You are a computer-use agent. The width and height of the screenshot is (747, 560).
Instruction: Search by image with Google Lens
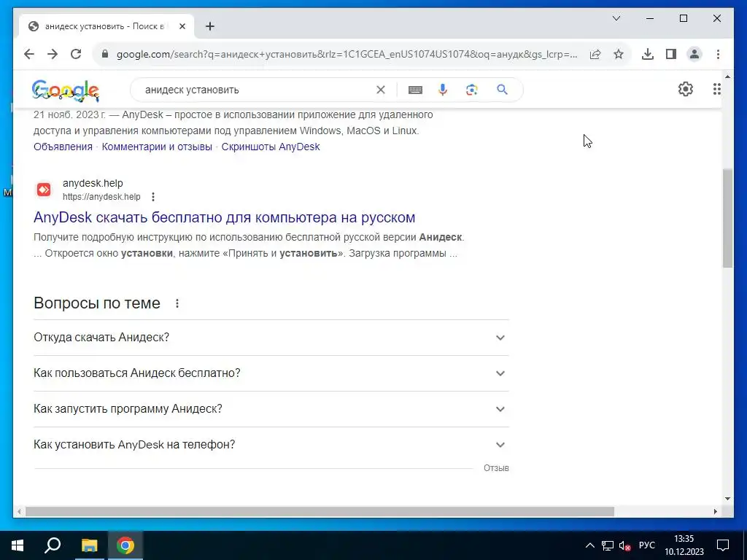pyautogui.click(x=472, y=90)
